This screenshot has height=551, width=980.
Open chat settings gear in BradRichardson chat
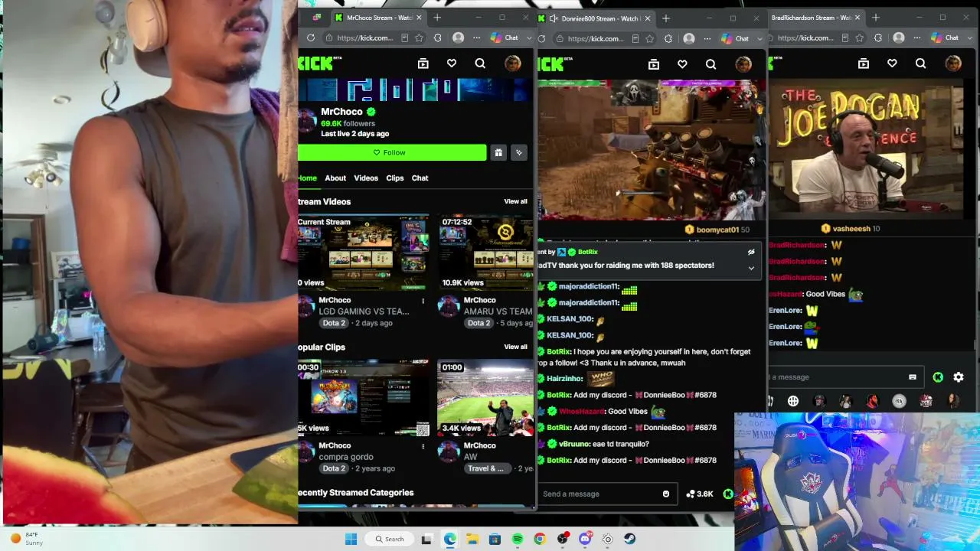(959, 377)
